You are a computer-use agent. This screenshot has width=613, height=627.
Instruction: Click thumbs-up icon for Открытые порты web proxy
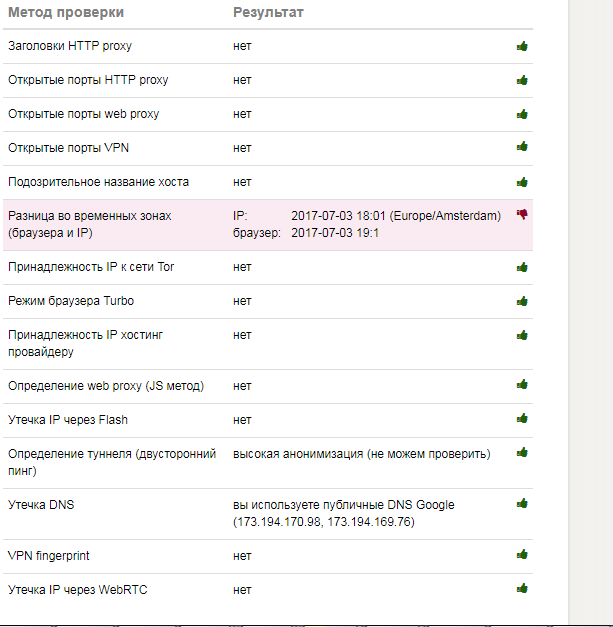[x=522, y=114]
